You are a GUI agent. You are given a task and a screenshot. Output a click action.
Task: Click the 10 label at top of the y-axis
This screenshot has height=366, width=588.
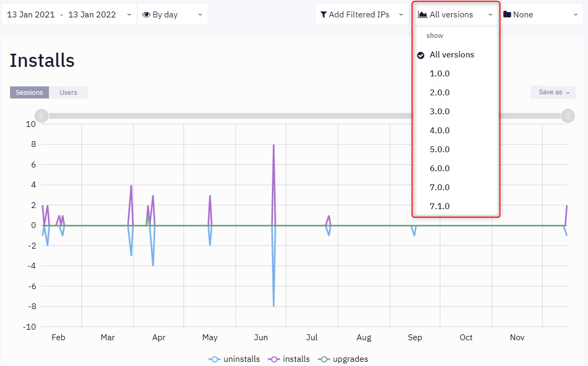click(31, 124)
